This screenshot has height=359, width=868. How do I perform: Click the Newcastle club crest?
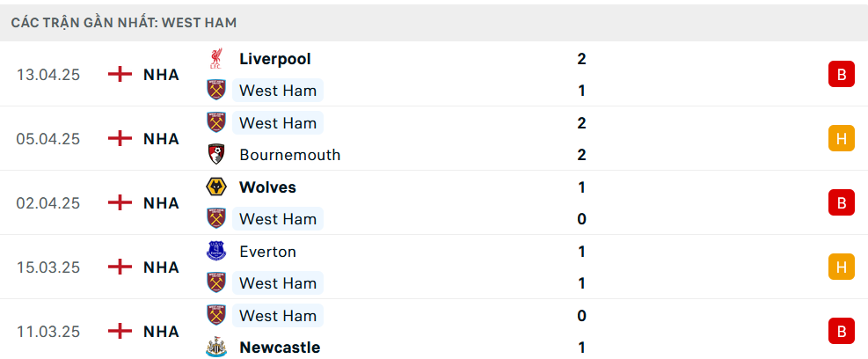[x=215, y=348]
